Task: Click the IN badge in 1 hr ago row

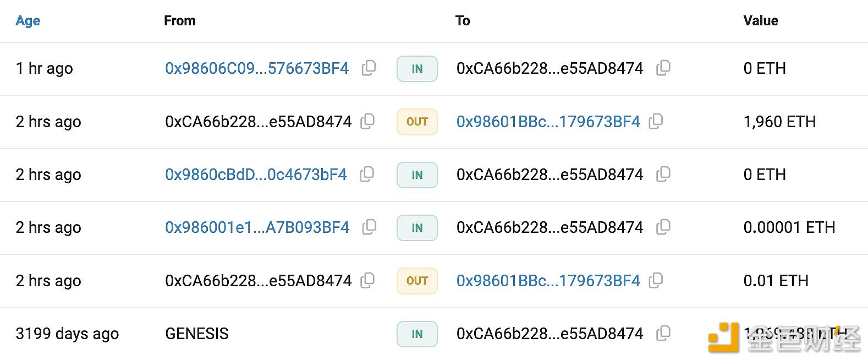Action: [x=417, y=69]
